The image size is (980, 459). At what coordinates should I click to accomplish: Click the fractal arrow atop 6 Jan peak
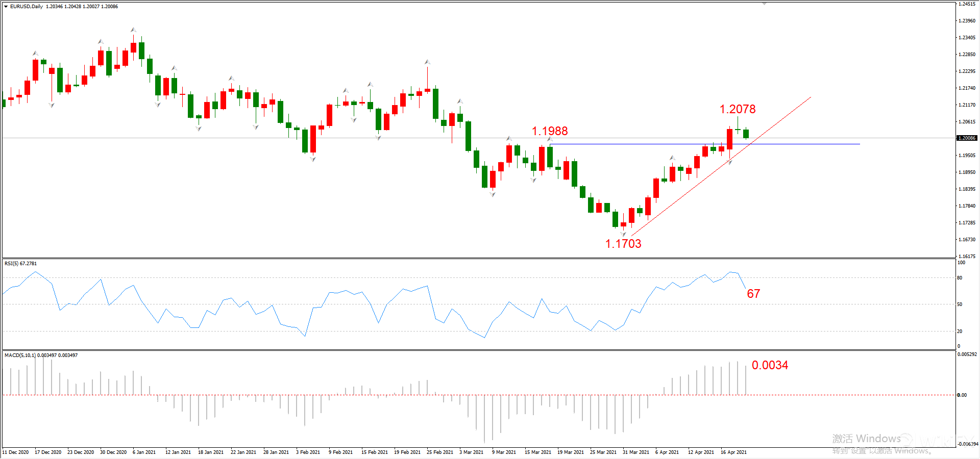click(x=133, y=30)
